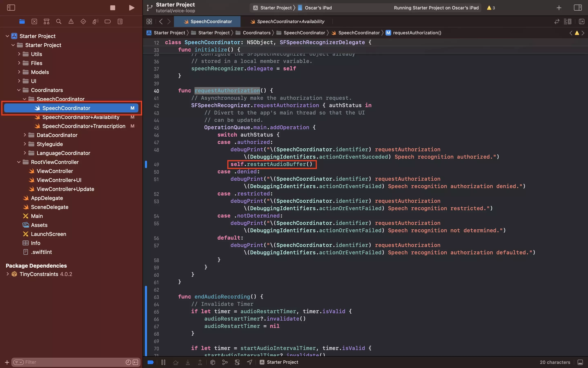This screenshot has width=588, height=368.
Task: Collapse the root Starter Project item
Action: point(7,36)
